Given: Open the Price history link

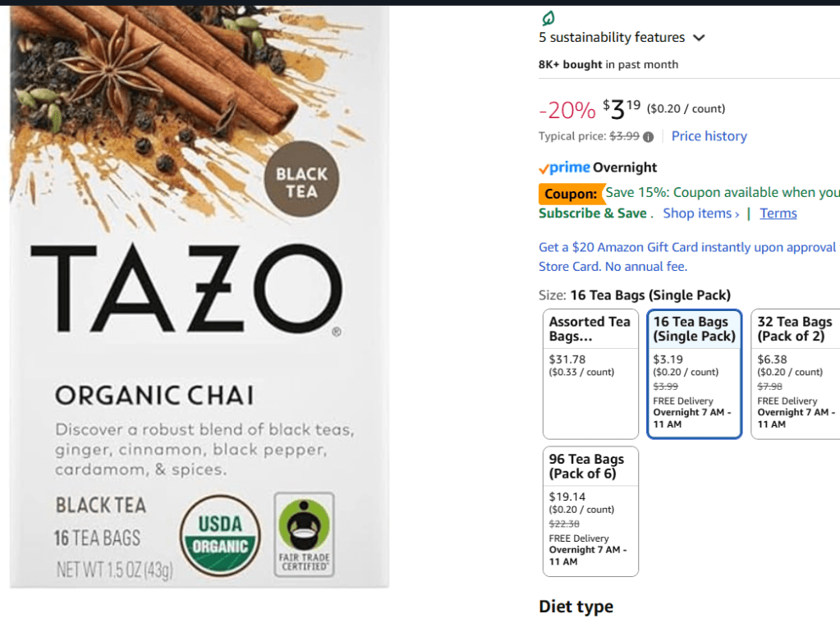Looking at the screenshot, I should point(709,136).
